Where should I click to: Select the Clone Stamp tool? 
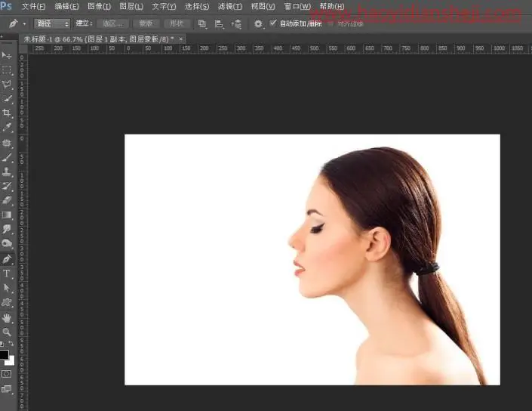coord(7,172)
